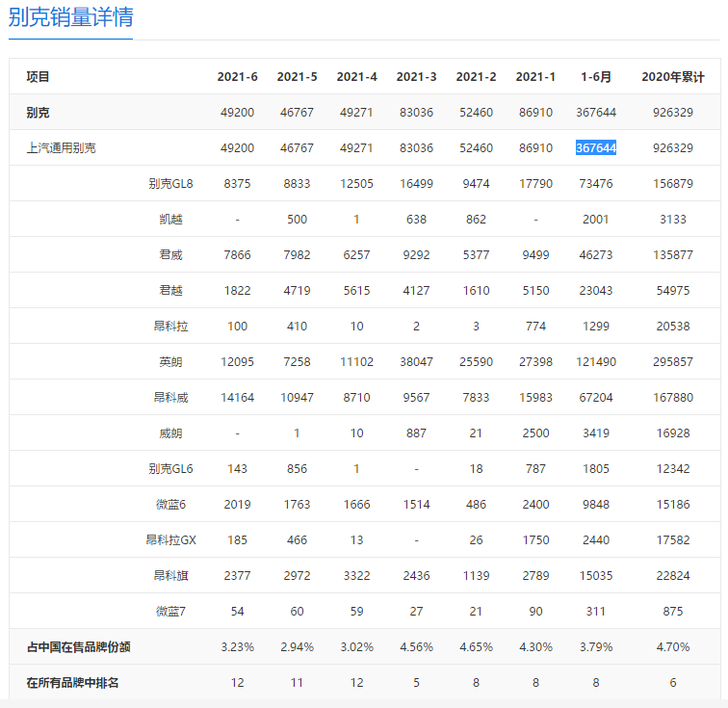Click the 别克销量详情 heading tab

(70, 17)
